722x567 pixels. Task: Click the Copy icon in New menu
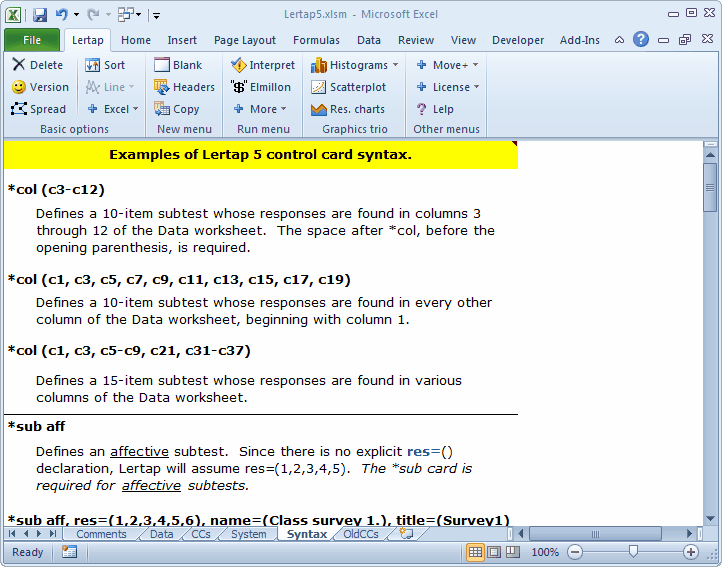[162, 109]
